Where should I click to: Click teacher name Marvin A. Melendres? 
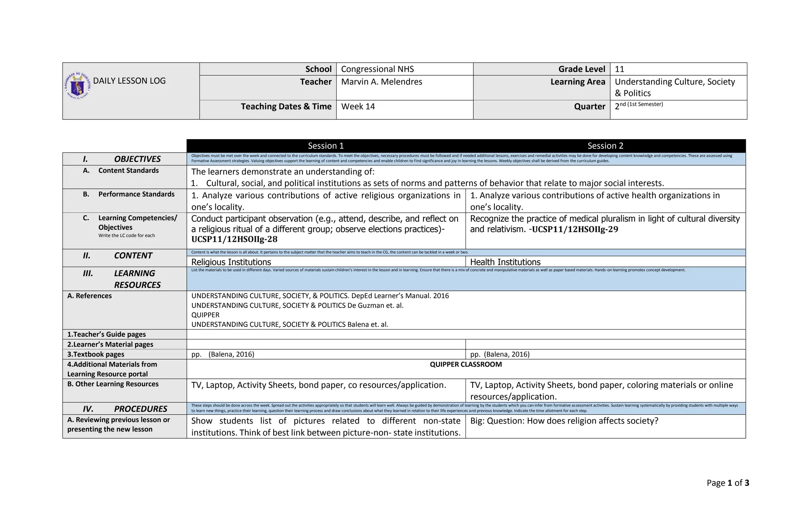(381, 82)
